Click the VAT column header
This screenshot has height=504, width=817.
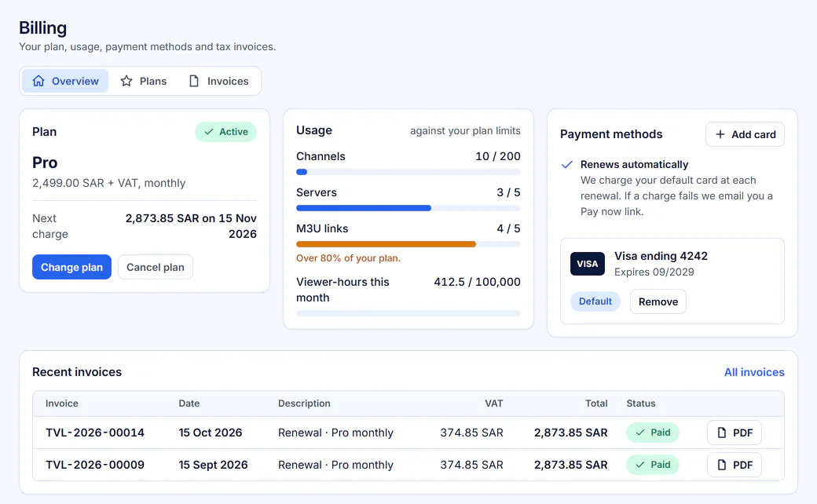click(x=494, y=404)
